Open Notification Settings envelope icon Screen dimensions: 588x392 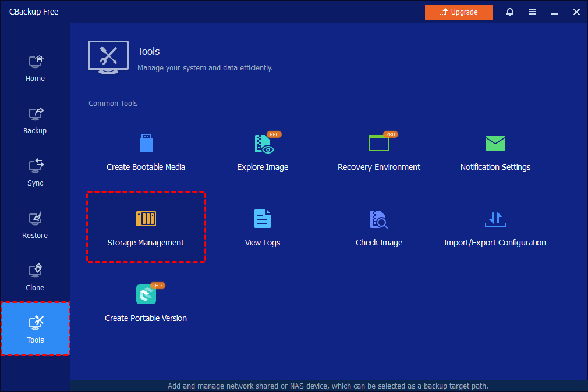point(495,143)
